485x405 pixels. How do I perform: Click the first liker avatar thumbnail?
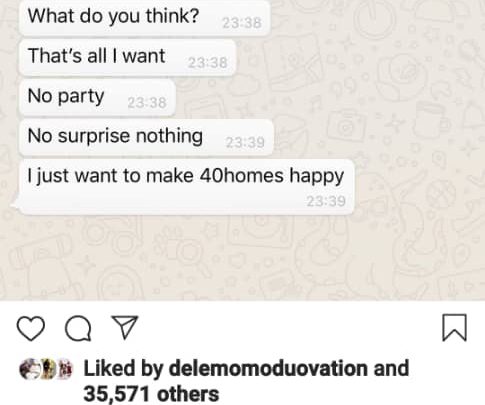(29, 369)
